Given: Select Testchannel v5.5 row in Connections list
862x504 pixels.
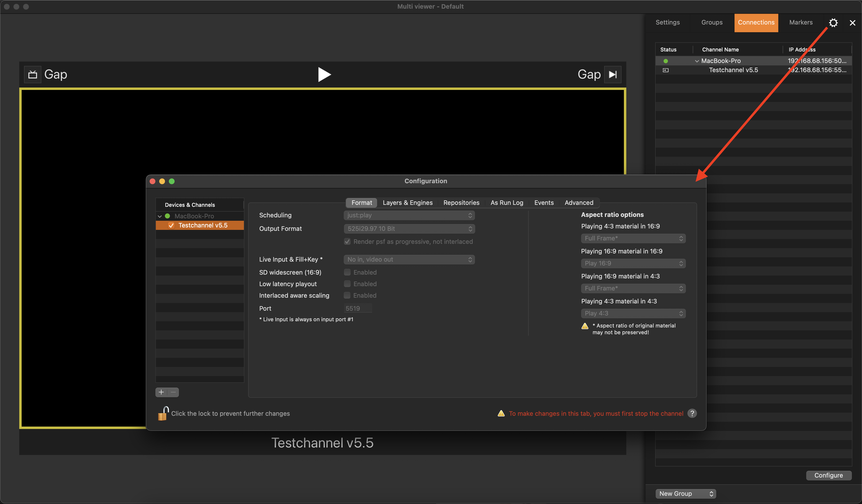Looking at the screenshot, I should pos(753,70).
